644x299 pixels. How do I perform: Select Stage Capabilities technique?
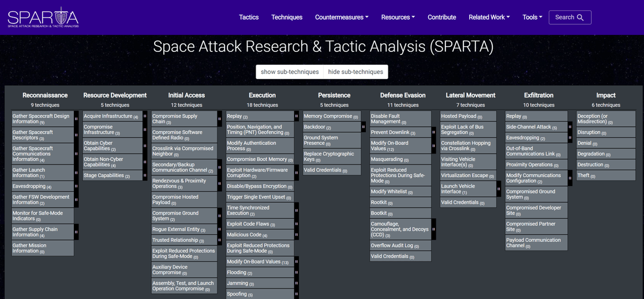coord(113,175)
